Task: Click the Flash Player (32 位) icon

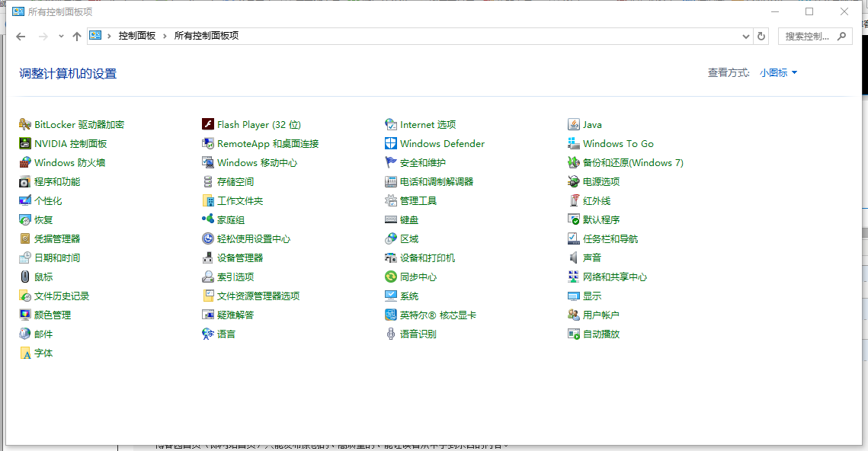Action: [208, 124]
